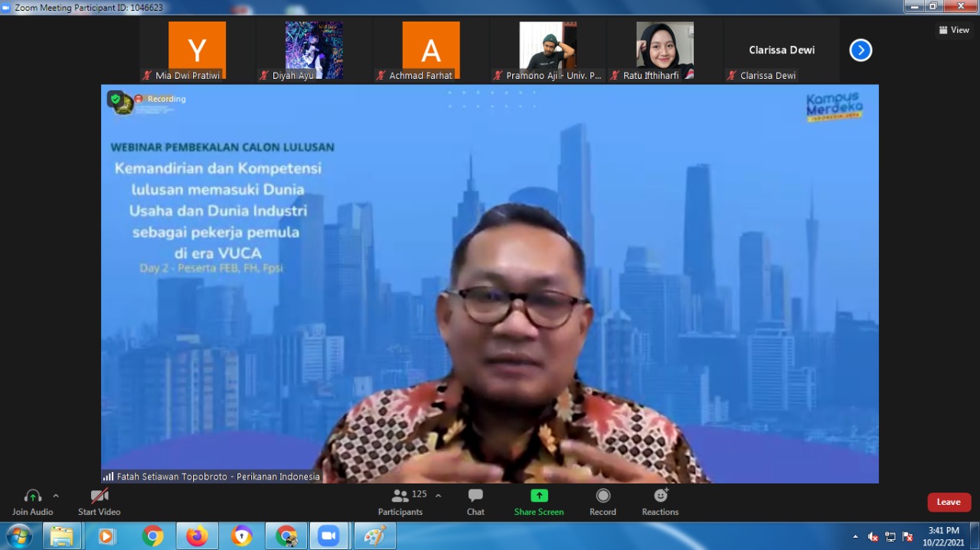Open the Windows Start menu

coord(18,536)
